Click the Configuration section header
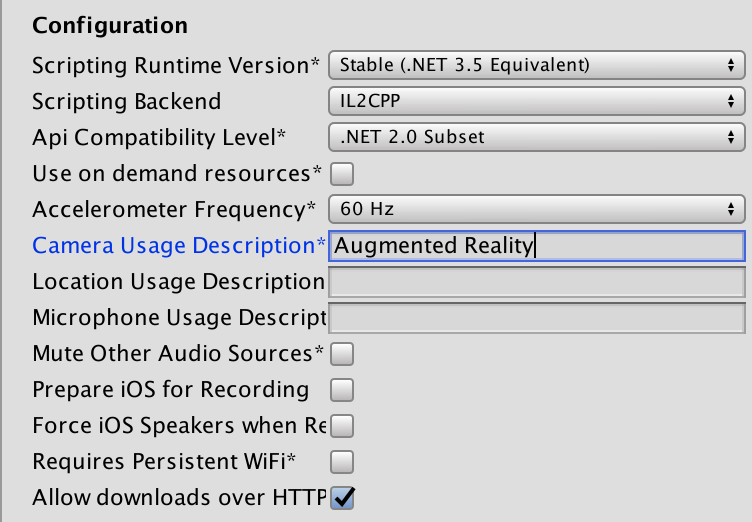Image resolution: width=752 pixels, height=522 pixels. coord(110,25)
